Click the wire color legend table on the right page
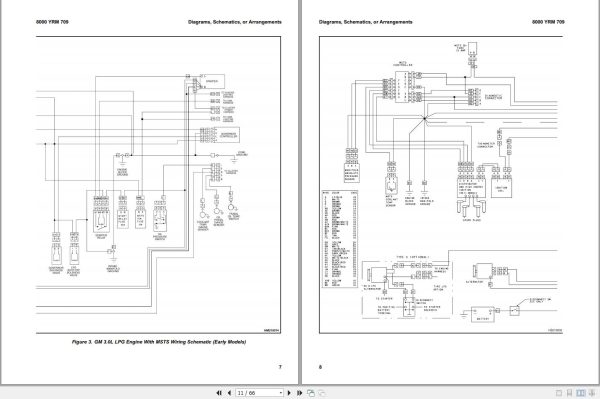600x399 pixels. [x=340, y=239]
